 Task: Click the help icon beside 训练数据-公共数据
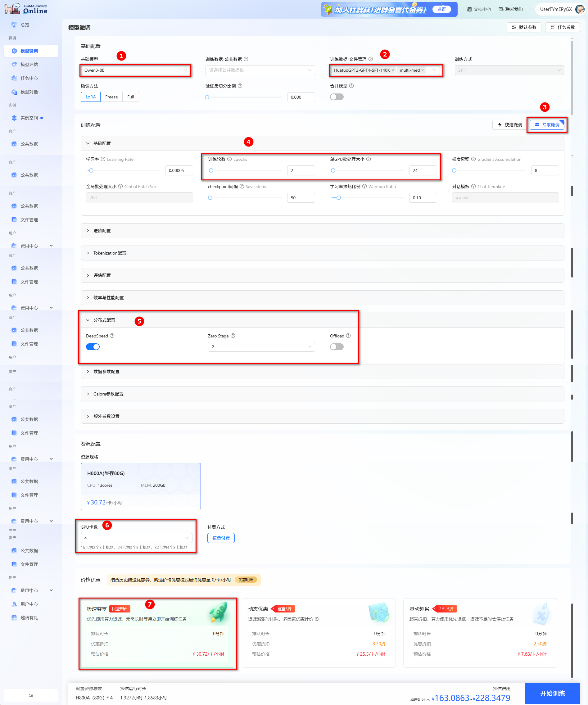pos(246,59)
